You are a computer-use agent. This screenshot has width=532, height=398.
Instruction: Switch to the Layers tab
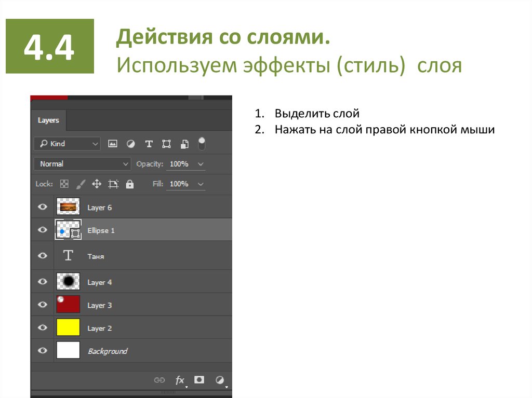48,120
